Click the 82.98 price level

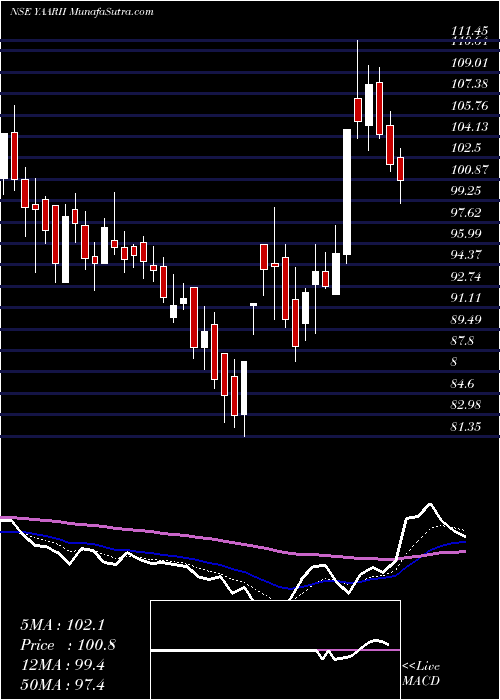(x=467, y=405)
